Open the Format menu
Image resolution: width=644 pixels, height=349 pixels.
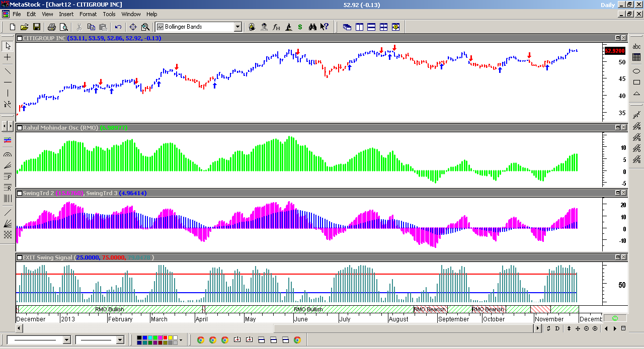[x=88, y=14]
